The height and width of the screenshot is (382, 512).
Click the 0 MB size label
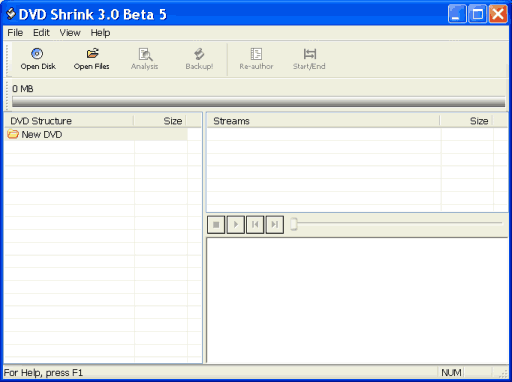pyautogui.click(x=23, y=89)
